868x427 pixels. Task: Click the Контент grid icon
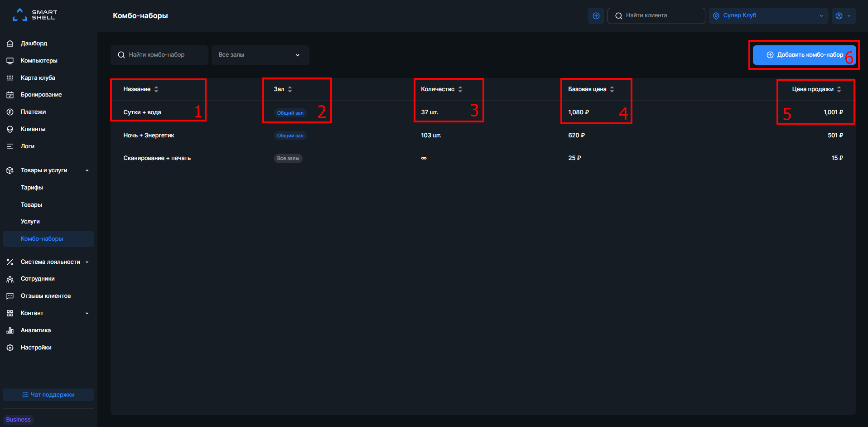point(10,313)
